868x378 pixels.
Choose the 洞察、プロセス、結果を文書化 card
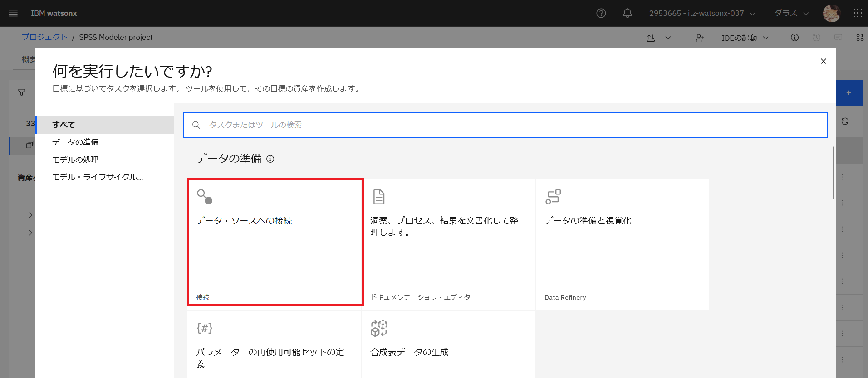pyautogui.click(x=448, y=245)
